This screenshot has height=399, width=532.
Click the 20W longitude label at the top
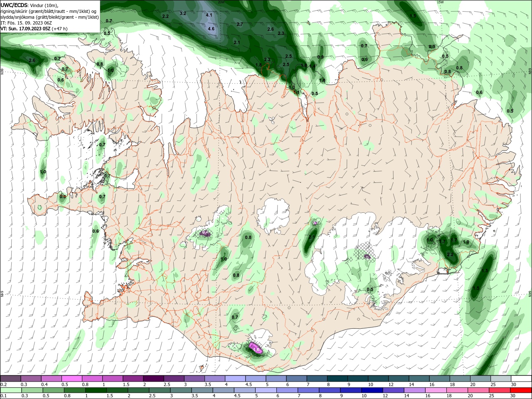221,2
